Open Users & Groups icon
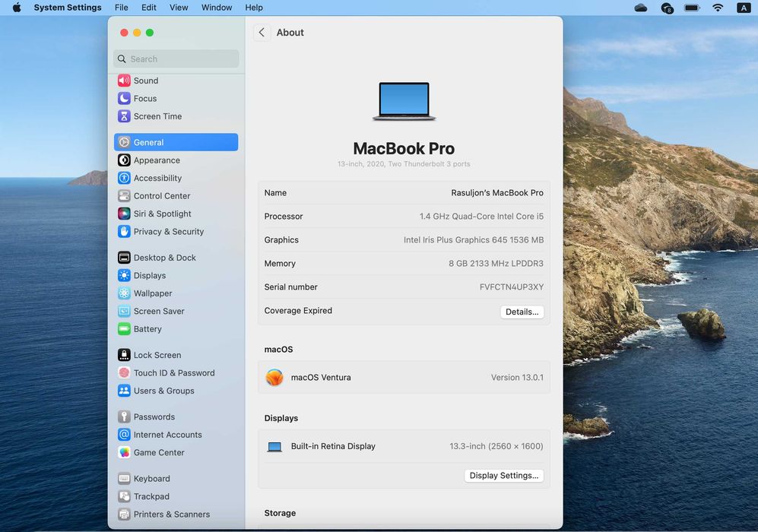Viewport: 758px width, 532px height. (x=124, y=391)
